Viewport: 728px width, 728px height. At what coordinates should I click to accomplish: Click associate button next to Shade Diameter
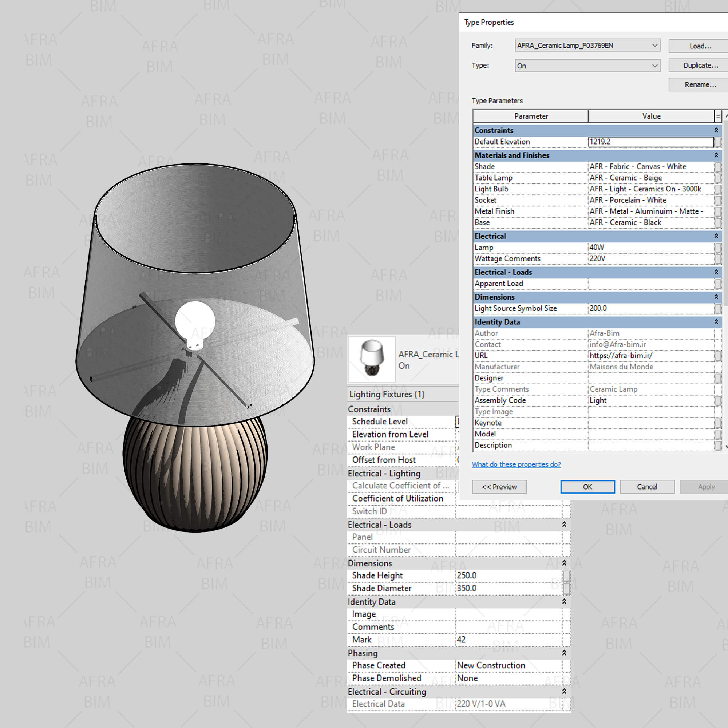(566, 589)
